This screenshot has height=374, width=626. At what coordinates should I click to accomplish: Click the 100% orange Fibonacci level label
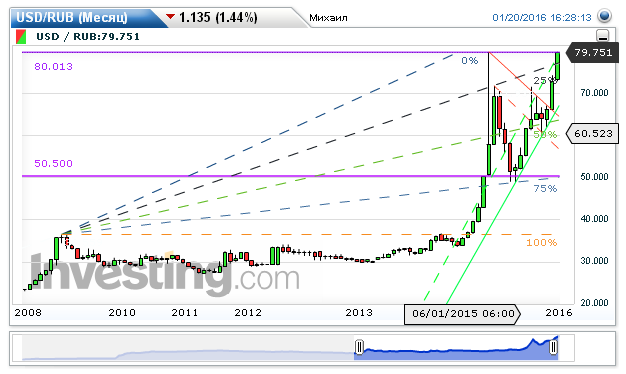pyautogui.click(x=541, y=243)
